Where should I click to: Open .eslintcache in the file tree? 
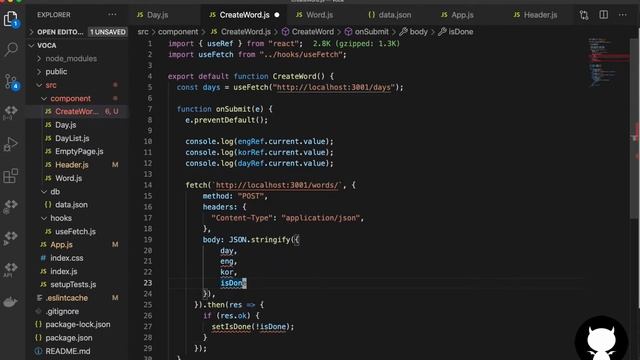coord(67,298)
